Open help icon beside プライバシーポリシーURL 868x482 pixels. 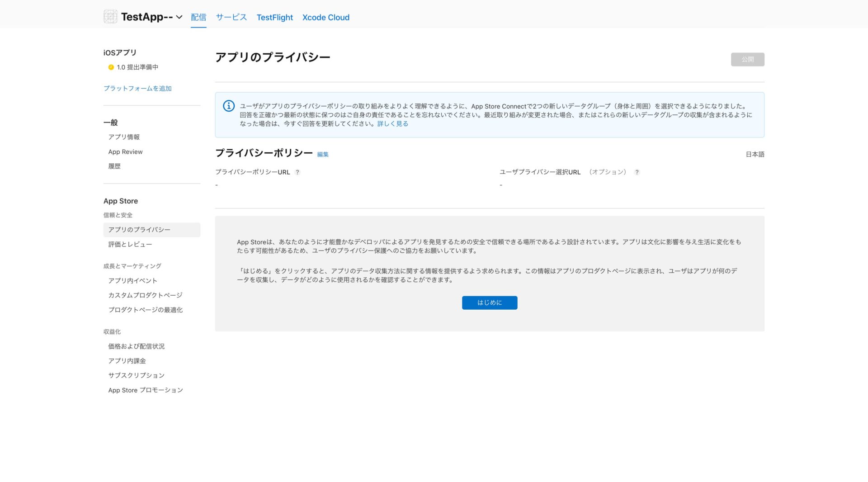[297, 172]
